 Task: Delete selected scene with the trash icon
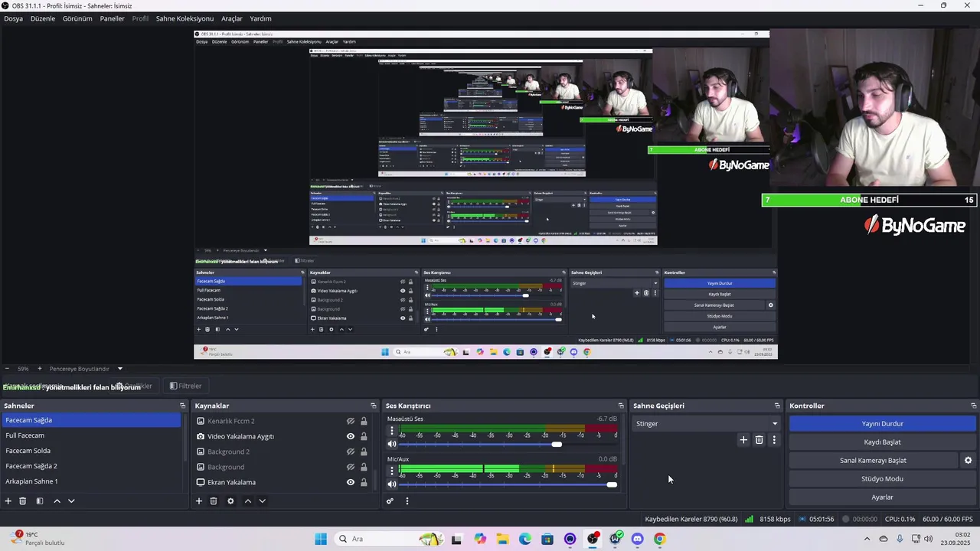tap(23, 501)
